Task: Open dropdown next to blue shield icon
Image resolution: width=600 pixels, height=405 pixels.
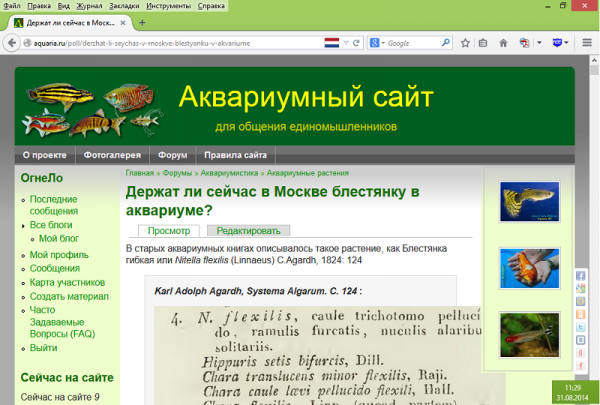Action: point(566,42)
